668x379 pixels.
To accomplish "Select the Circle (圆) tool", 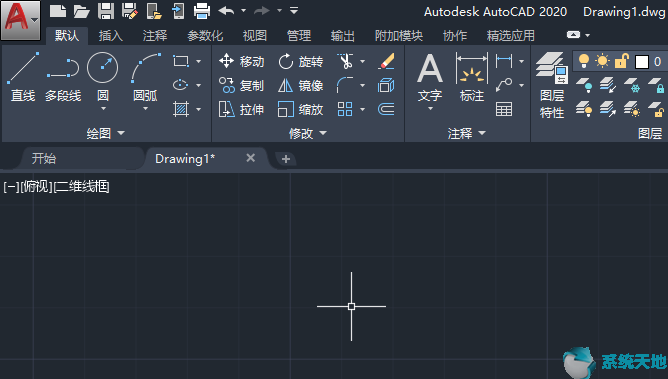I will click(x=103, y=77).
